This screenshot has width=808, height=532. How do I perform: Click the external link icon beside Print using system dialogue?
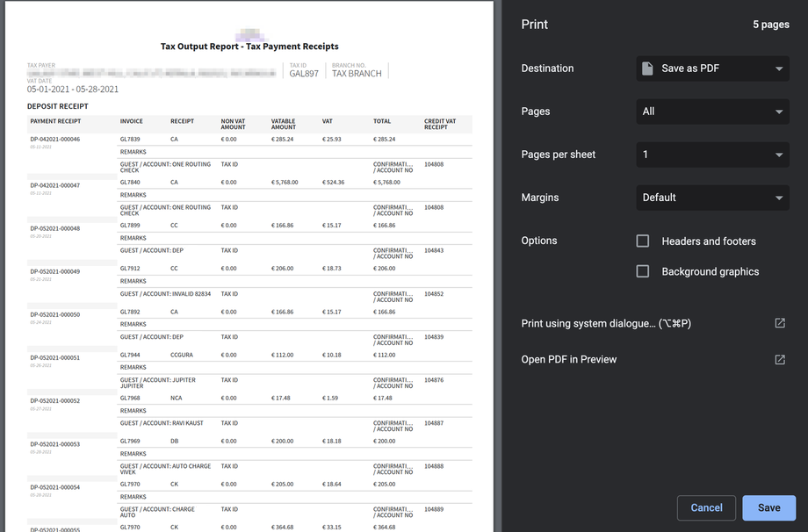pos(780,323)
